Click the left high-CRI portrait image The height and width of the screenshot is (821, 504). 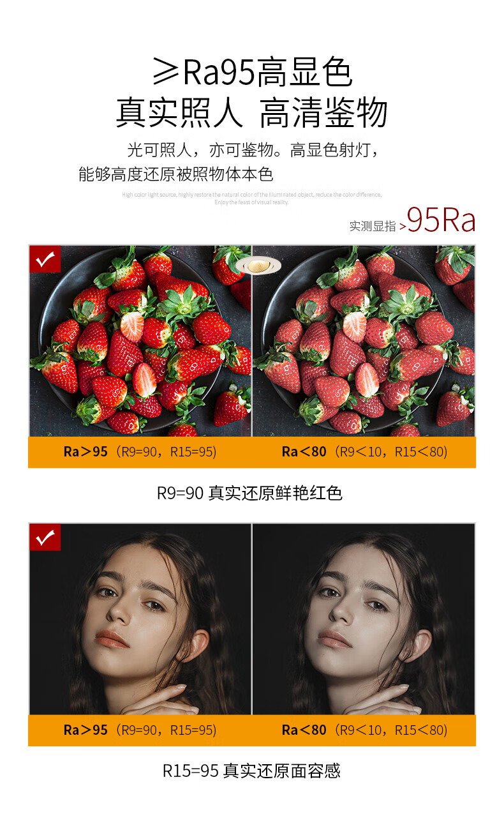pyautogui.click(x=140, y=619)
